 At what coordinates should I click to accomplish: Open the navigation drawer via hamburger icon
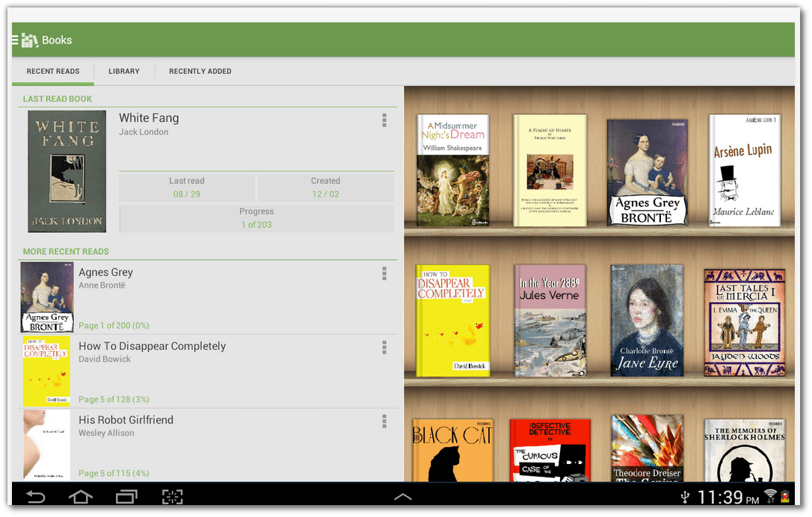coord(14,40)
